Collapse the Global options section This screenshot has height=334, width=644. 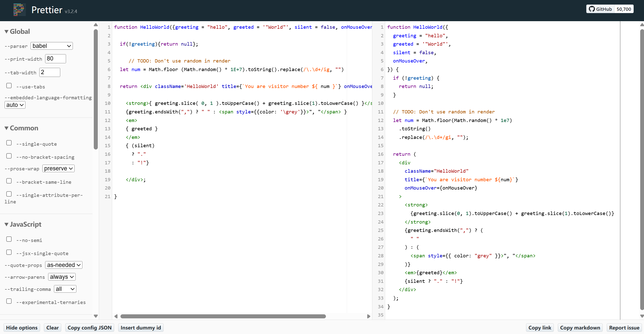17,32
